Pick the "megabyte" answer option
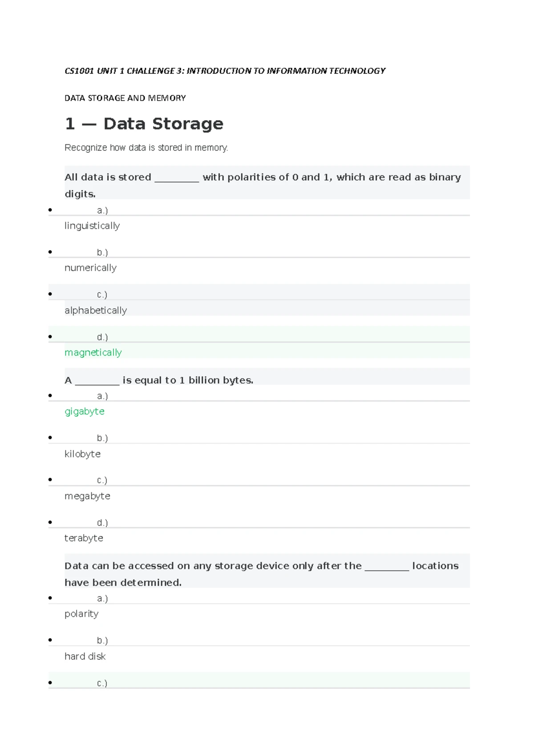The height and width of the screenshot is (756, 534). pos(87,496)
